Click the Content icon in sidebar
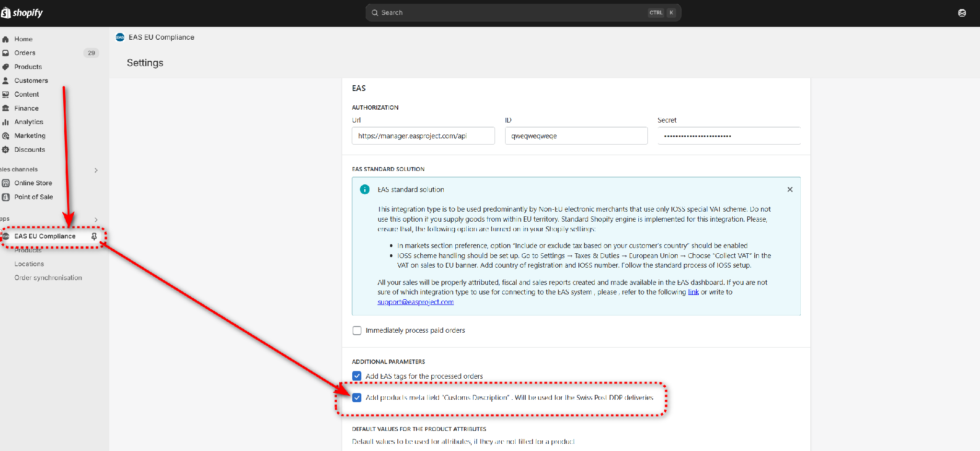This screenshot has height=451, width=980. pos(6,95)
